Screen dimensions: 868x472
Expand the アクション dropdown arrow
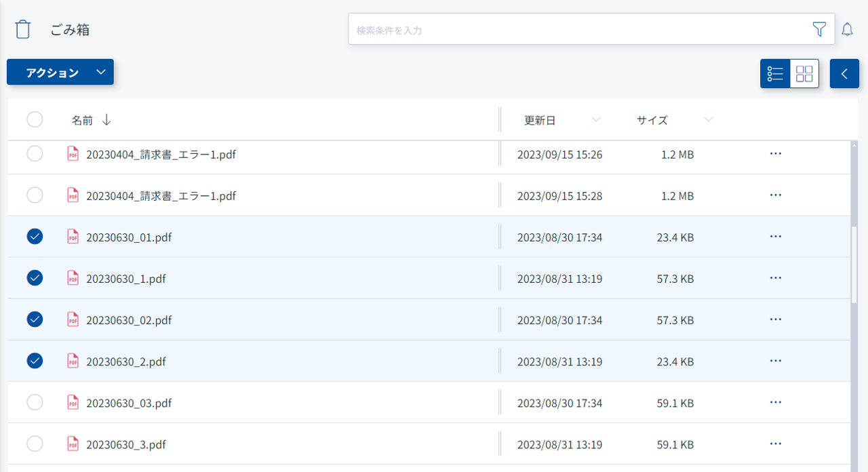click(x=100, y=73)
